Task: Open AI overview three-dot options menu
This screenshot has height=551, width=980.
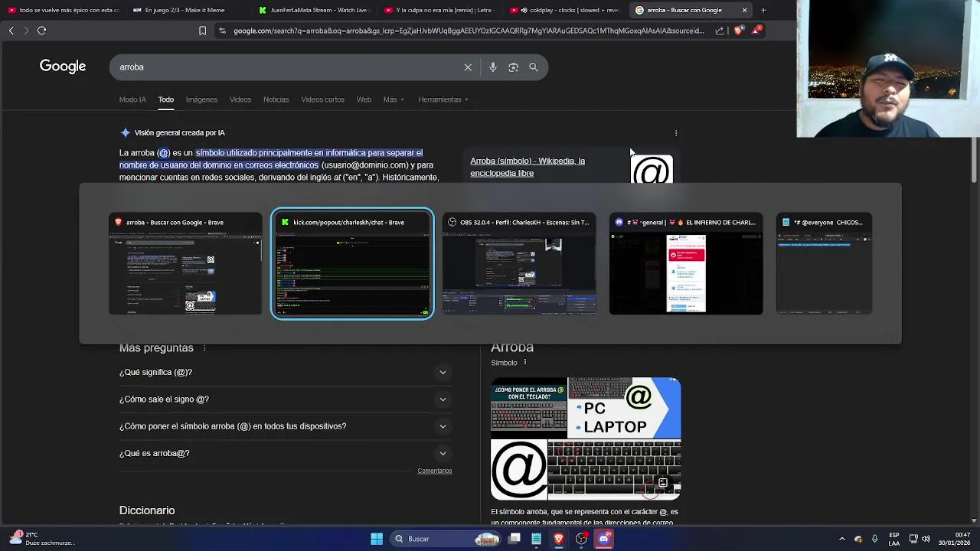Action: point(676,133)
